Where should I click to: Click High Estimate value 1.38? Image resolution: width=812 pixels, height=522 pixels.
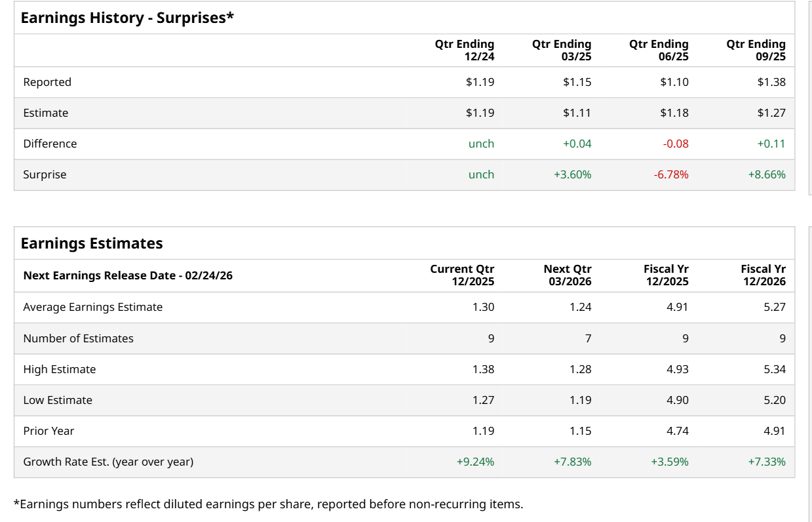click(x=484, y=369)
